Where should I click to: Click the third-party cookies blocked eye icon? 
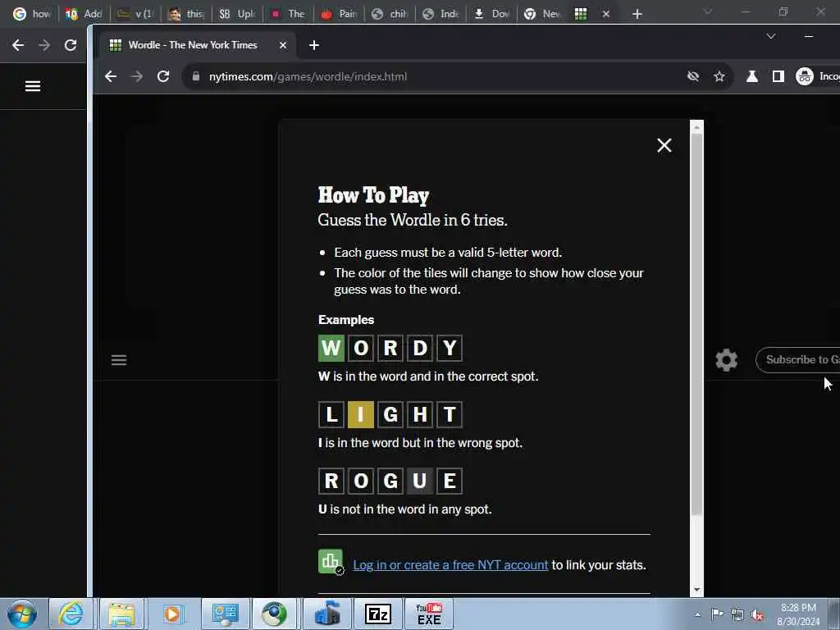click(x=693, y=76)
